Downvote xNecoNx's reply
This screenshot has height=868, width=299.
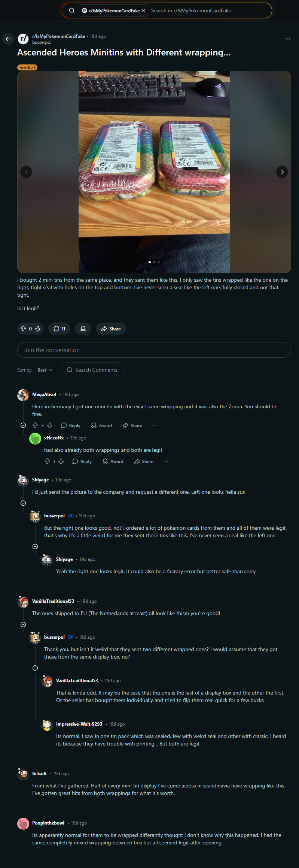click(61, 461)
